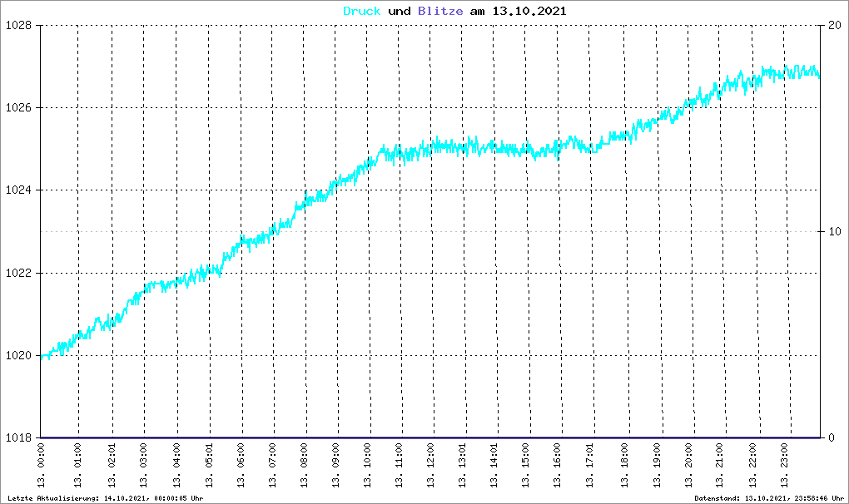Click the time label '13. 02:01'
The image size is (849, 504).
click(112, 465)
